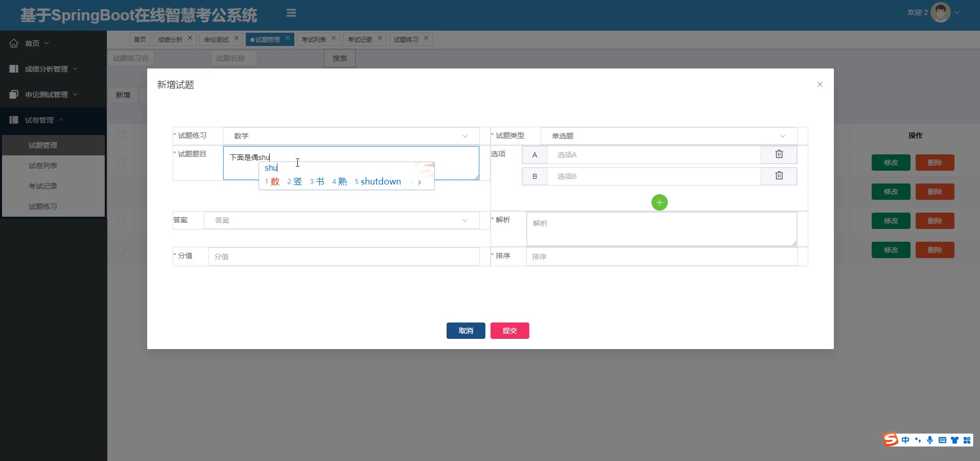Screen dimensions: 980x461
Task: Pick IME candidate 5 shutdown
Action: [x=378, y=181]
